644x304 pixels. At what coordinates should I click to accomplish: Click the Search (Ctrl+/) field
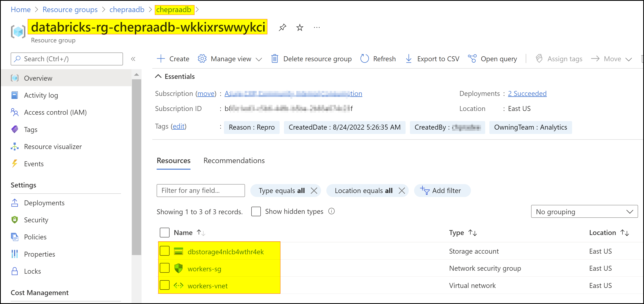[x=67, y=59]
